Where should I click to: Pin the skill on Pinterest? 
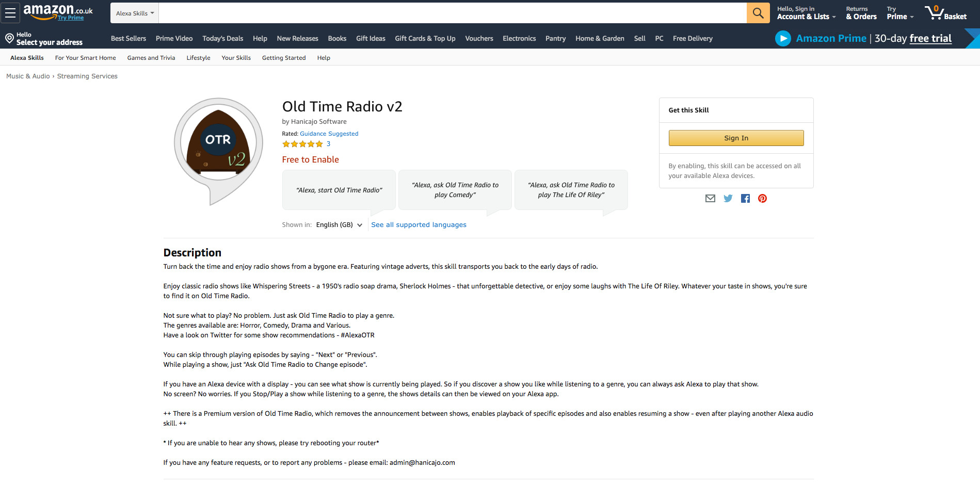click(762, 198)
